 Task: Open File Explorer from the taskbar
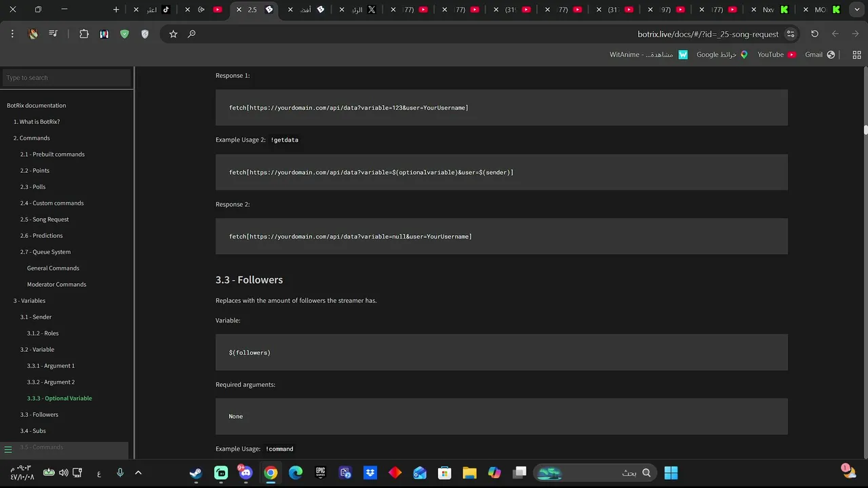point(469,473)
